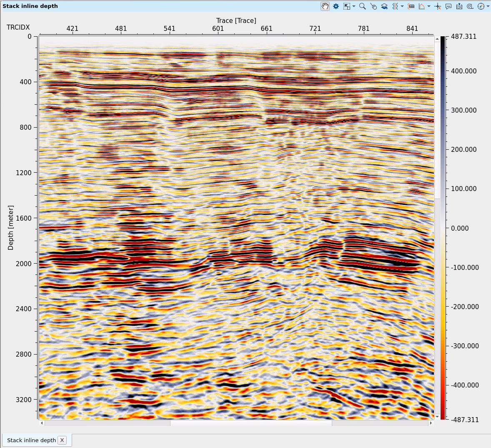Toggle the compass orientation tool

[x=480, y=6]
